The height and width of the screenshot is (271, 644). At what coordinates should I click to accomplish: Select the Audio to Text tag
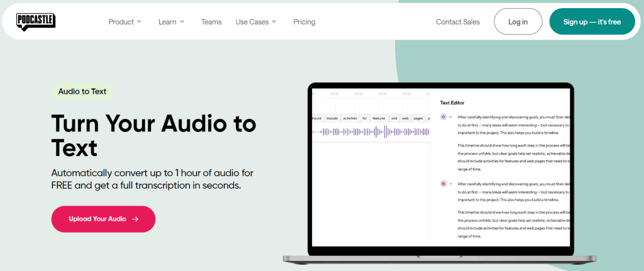[82, 91]
